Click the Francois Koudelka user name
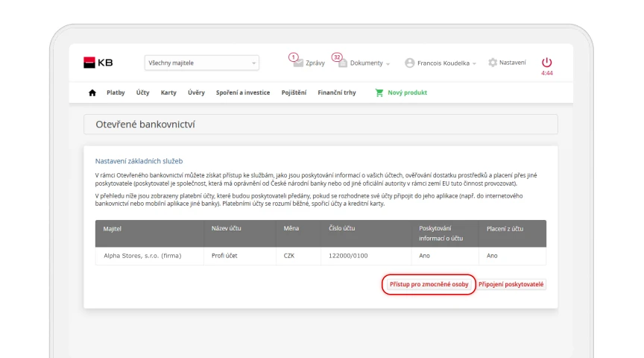The width and height of the screenshot is (644, 358). point(443,63)
